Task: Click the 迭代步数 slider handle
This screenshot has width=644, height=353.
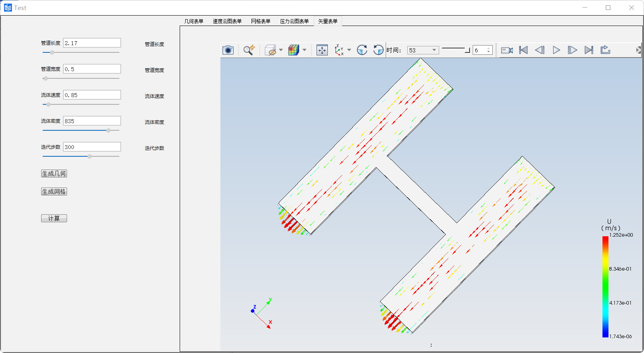Action: pyautogui.click(x=89, y=156)
